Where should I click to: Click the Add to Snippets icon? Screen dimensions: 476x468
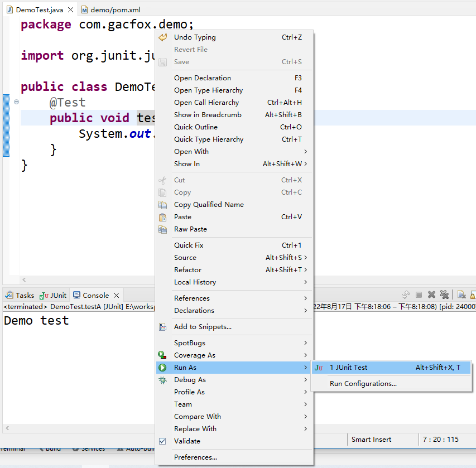(163, 327)
